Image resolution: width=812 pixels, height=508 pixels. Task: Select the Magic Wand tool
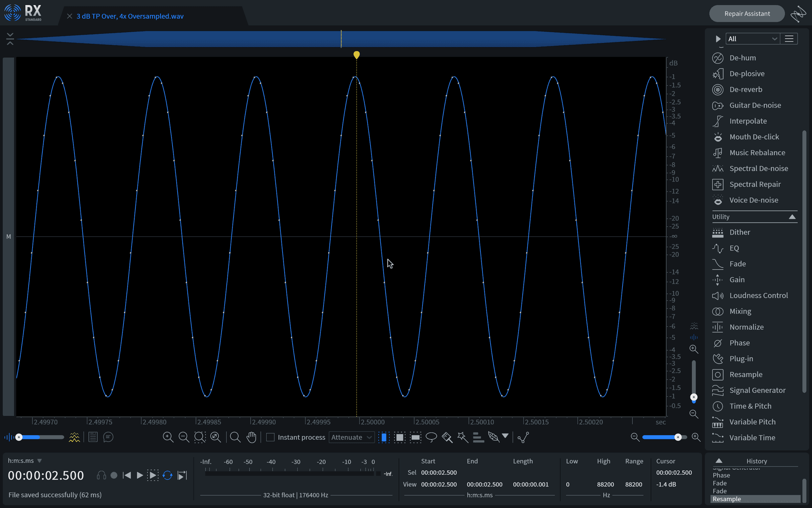pyautogui.click(x=463, y=437)
